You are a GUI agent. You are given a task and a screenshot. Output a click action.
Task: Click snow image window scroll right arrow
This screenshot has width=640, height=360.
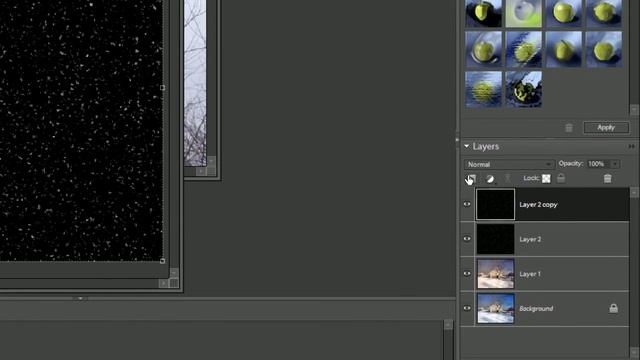click(x=163, y=282)
